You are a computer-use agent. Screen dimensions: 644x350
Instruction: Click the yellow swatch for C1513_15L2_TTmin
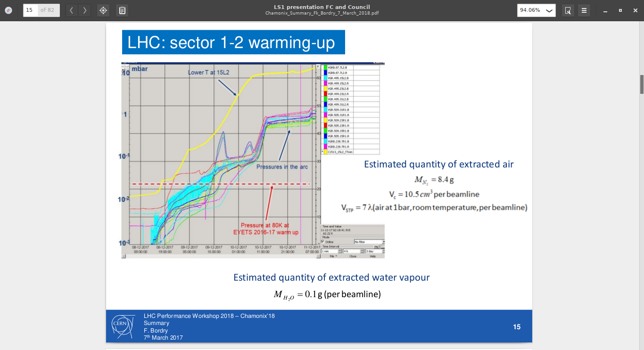324,152
